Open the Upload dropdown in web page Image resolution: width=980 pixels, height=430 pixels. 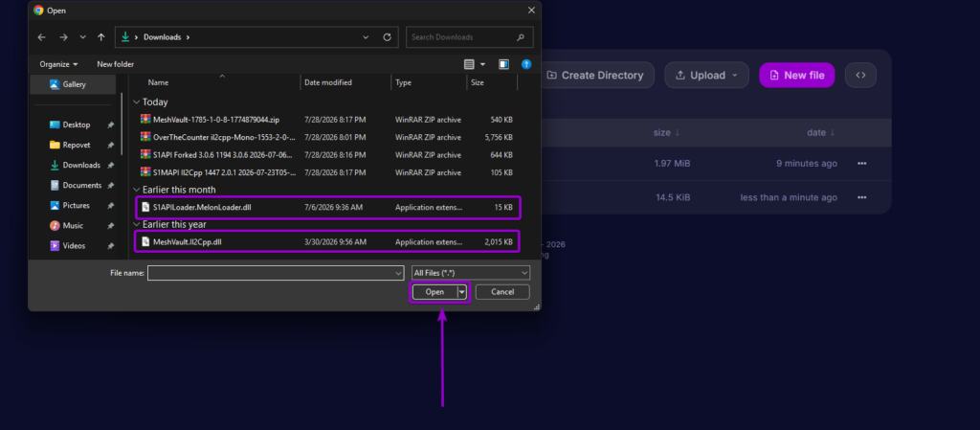(706, 75)
